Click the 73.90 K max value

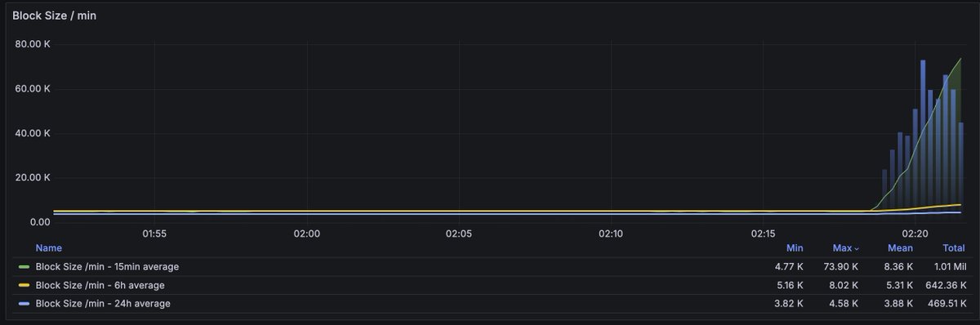(840, 266)
